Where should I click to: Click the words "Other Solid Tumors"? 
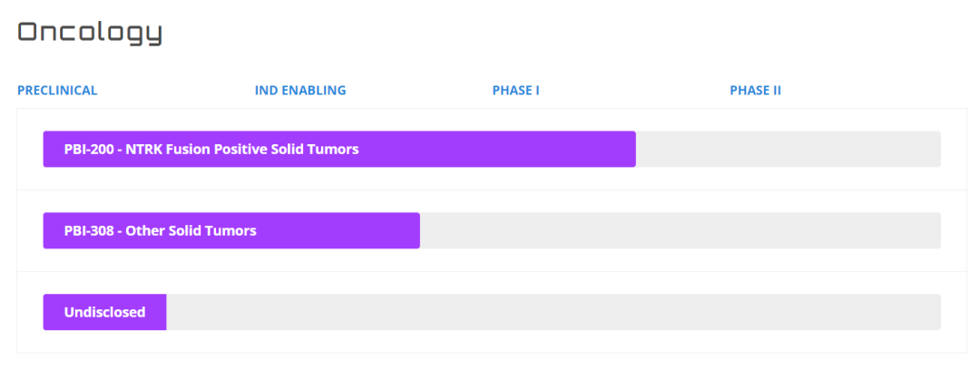pyautogui.click(x=191, y=230)
